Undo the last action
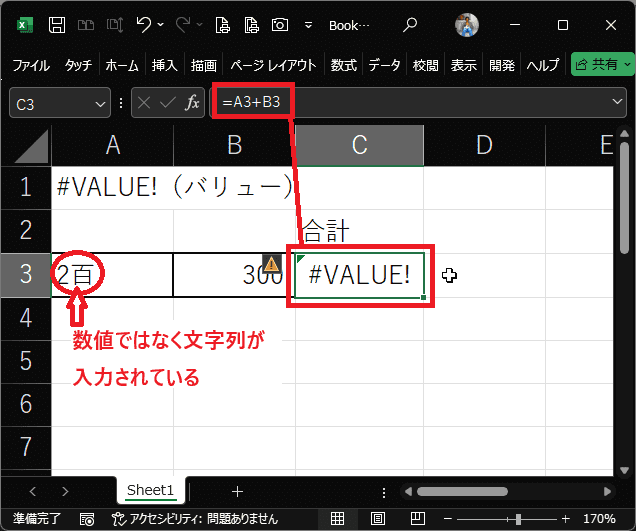 pyautogui.click(x=145, y=24)
